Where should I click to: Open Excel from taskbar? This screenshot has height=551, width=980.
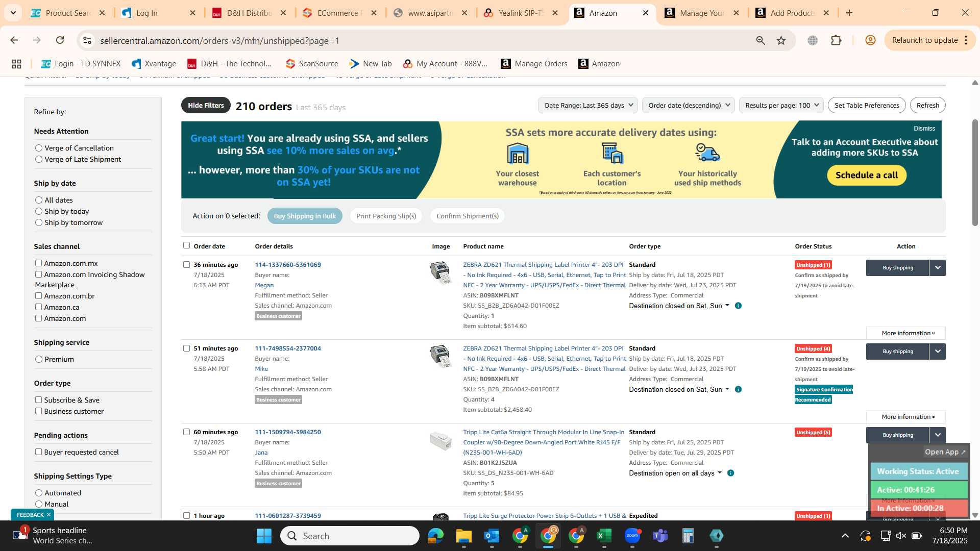click(x=604, y=536)
